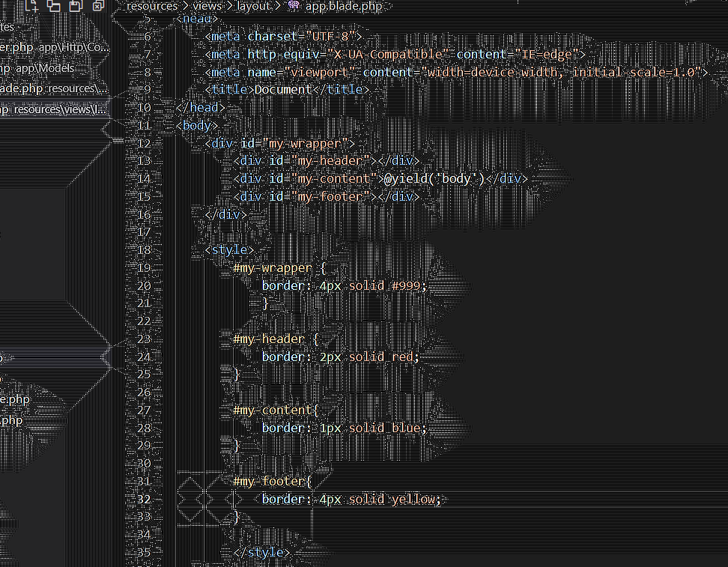Click the red color value on line 24
728x567 pixels.
pos(402,357)
